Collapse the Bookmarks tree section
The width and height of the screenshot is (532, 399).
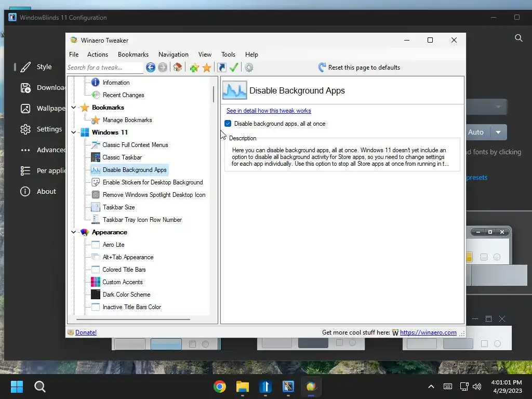pos(73,108)
